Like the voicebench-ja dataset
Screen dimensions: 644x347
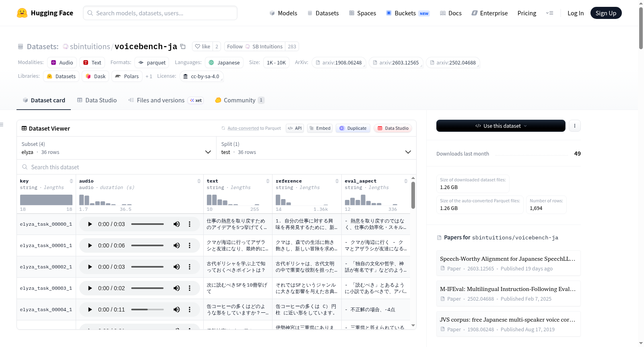point(202,46)
